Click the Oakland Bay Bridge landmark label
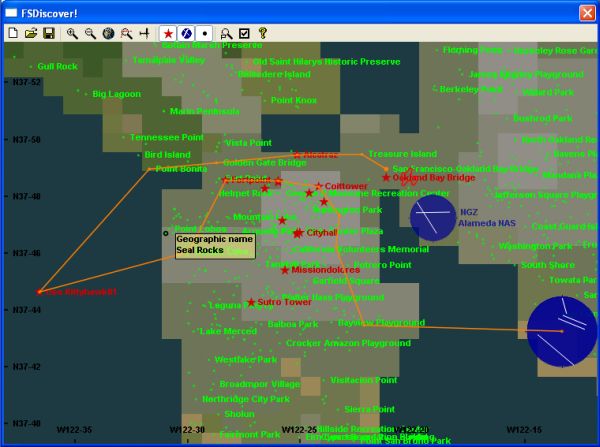 433,177
